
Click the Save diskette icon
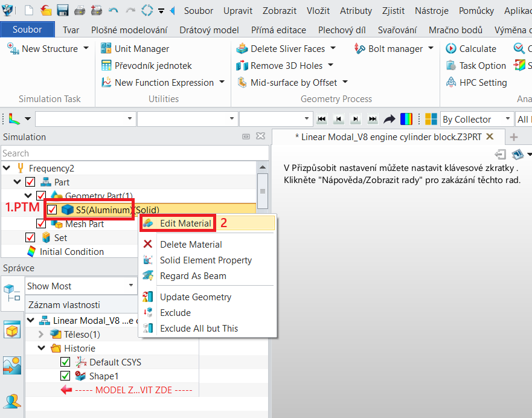63,10
